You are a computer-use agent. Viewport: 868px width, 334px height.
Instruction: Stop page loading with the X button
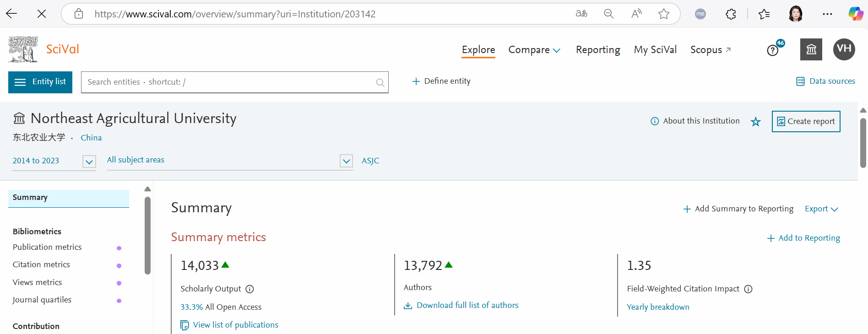42,14
